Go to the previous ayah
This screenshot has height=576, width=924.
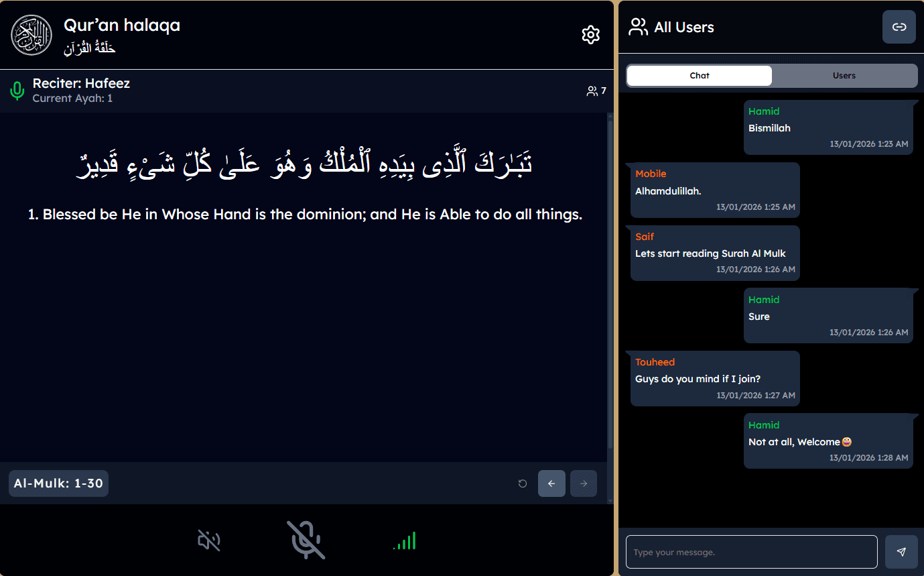click(x=551, y=483)
